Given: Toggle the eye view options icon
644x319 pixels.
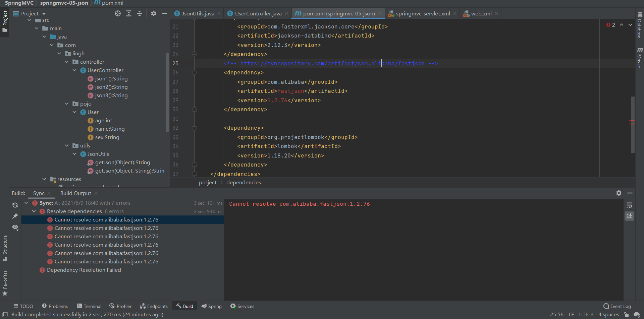Looking at the screenshot, I should click(x=15, y=227).
